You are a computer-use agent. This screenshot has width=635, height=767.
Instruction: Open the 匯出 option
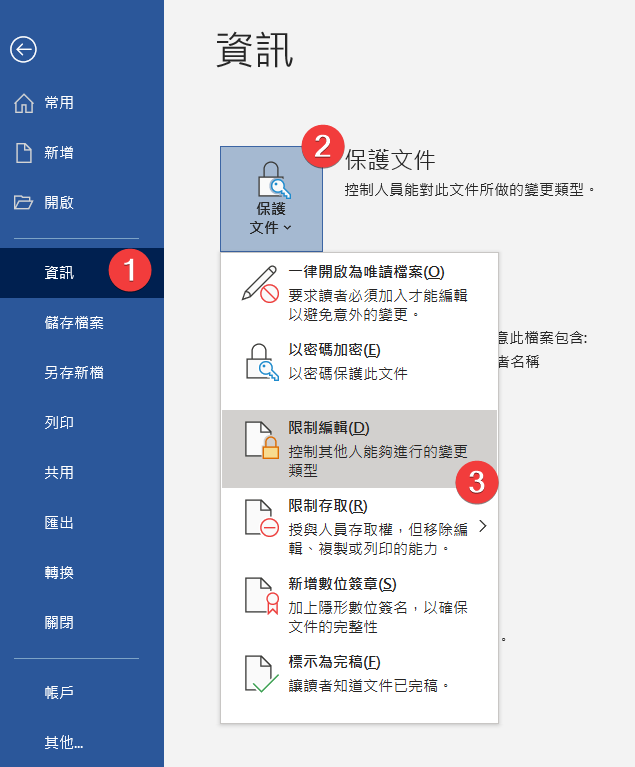pyautogui.click(x=59, y=522)
